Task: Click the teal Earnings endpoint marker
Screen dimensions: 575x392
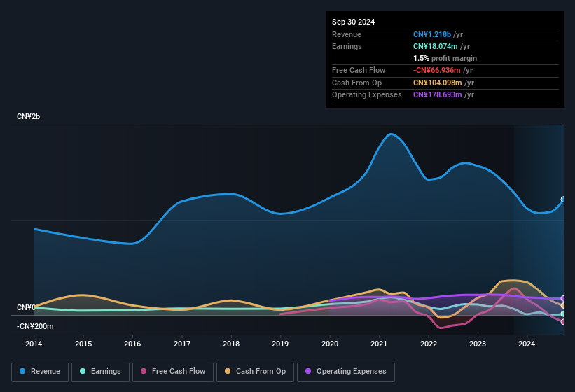Action: (x=563, y=314)
